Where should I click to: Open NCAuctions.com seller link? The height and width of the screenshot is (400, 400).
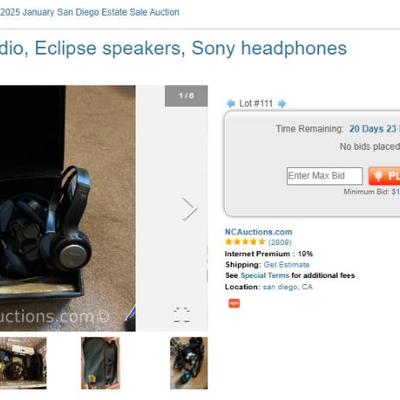tap(259, 232)
